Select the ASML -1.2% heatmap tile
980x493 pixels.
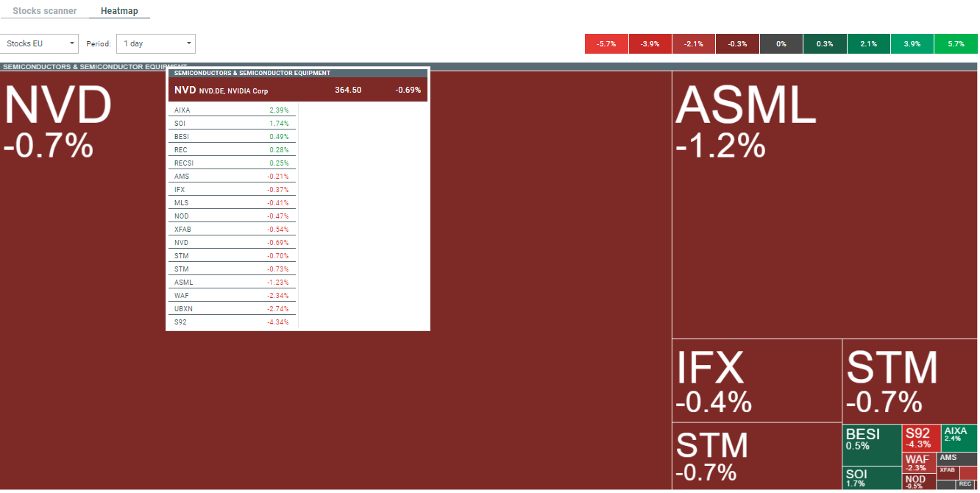(x=825, y=205)
